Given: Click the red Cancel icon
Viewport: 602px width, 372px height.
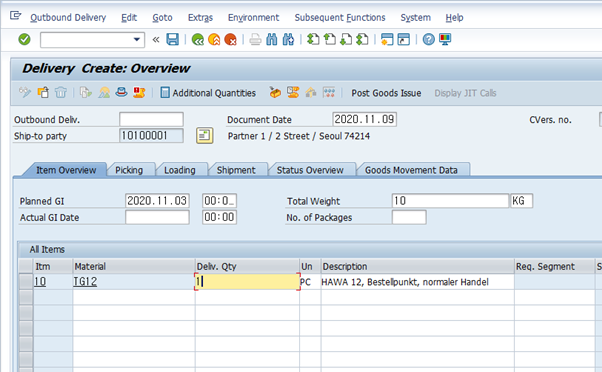Looking at the screenshot, I should pos(230,39).
